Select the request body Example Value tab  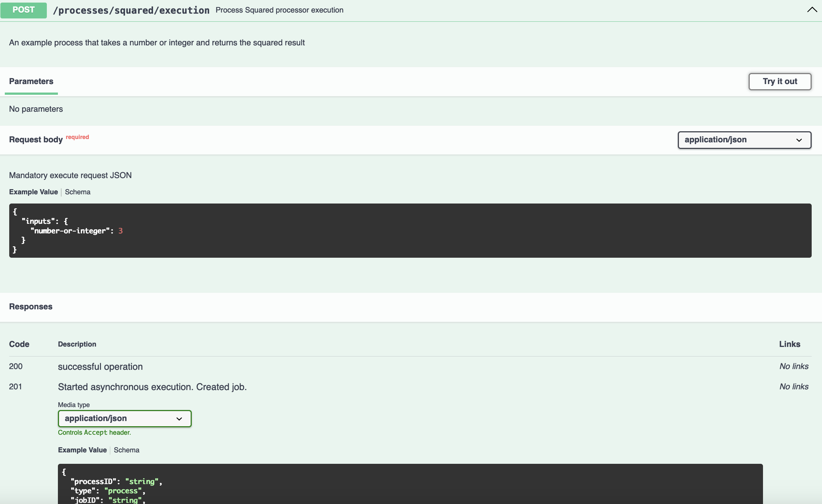pyautogui.click(x=34, y=192)
